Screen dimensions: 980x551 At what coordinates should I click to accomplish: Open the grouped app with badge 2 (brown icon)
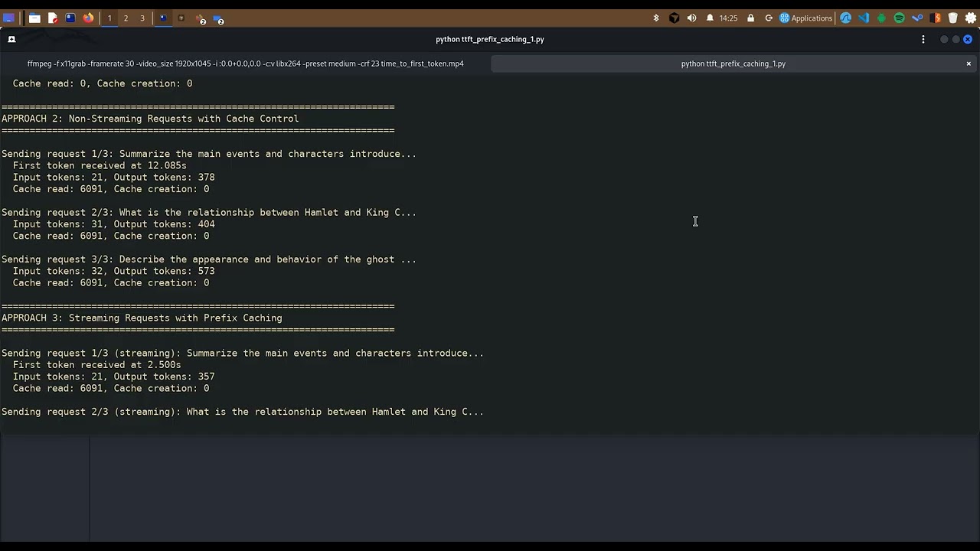[x=201, y=18]
